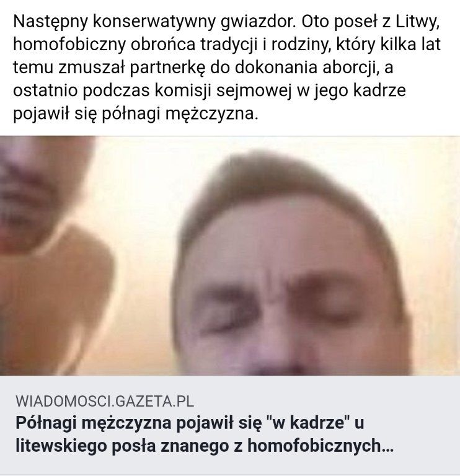The height and width of the screenshot is (476, 460).
Task: Click the post line starting 'homofobiczny obrońca tradycji'
Action: pyautogui.click(x=226, y=45)
